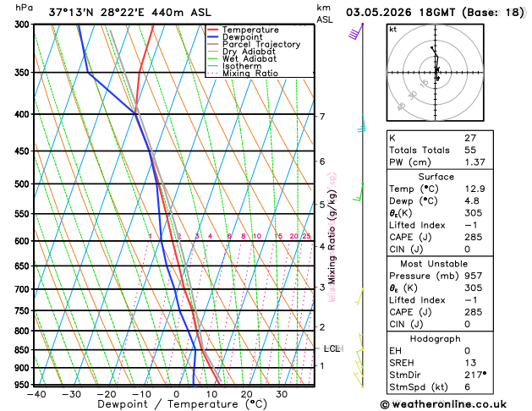Click the 'Hodograph' section heading
Screen dimensions: 532x411
click(x=435, y=339)
